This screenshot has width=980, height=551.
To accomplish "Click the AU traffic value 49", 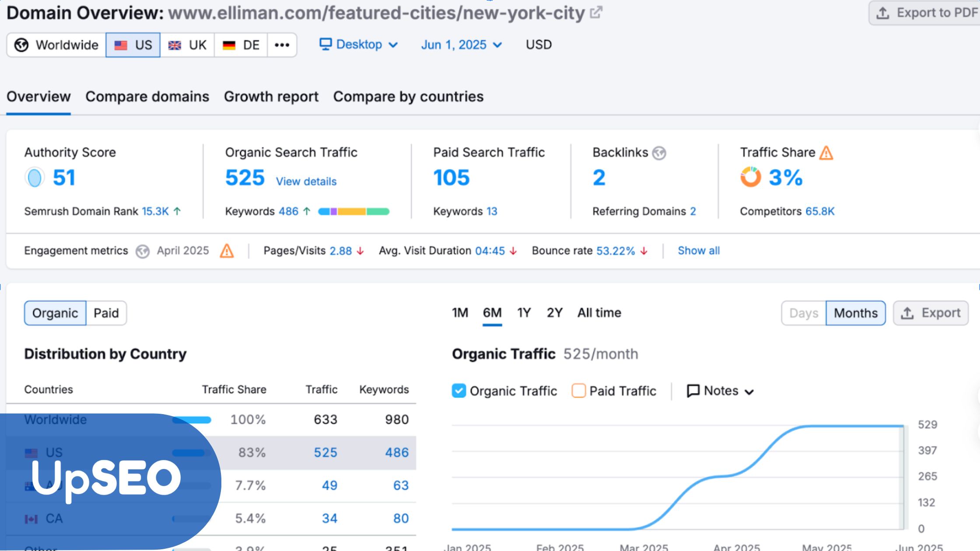I will coord(329,485).
